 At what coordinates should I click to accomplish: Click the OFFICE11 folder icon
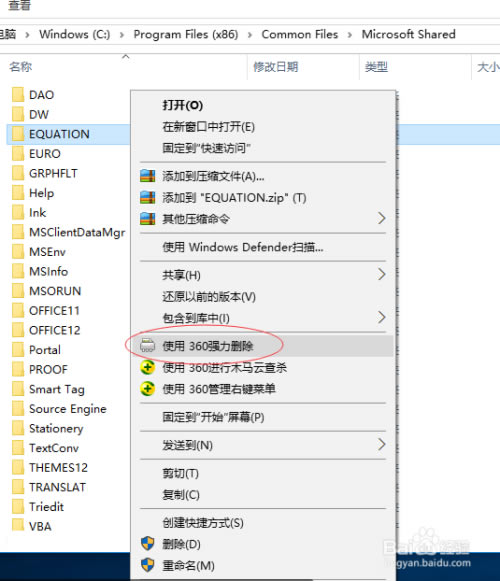coord(18,311)
